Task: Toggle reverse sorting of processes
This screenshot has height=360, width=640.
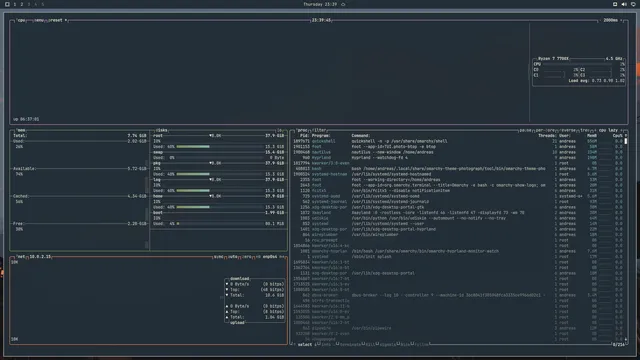Action: 568,130
